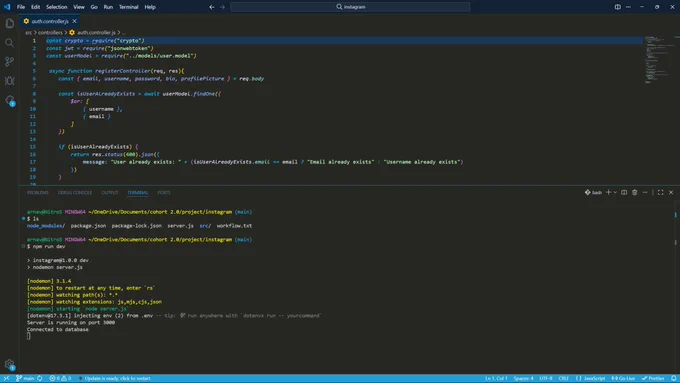
Task: Open the Run and Debug view
Action: [10, 81]
